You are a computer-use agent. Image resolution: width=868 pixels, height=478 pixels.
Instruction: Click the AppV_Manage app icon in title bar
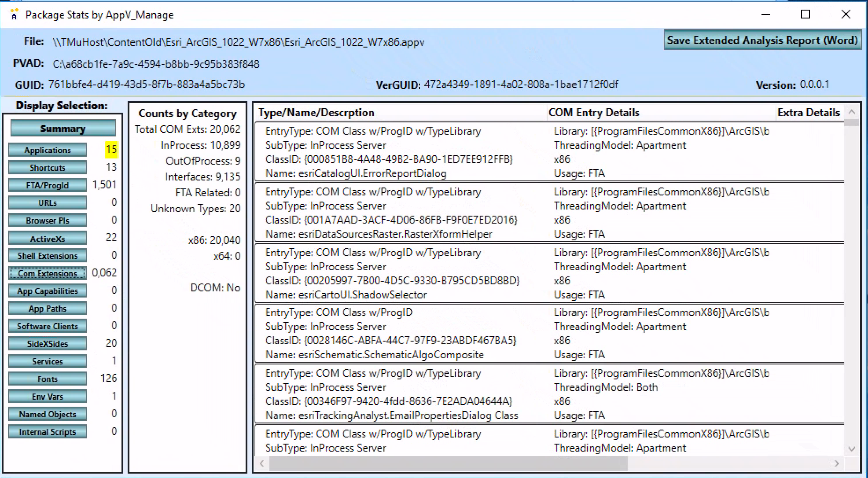coord(15,14)
